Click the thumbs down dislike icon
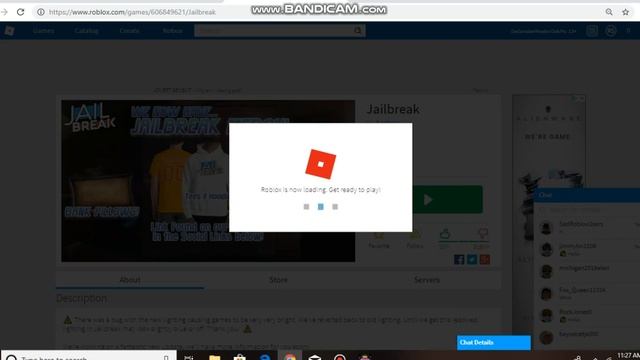This screenshot has height=360, width=640. (x=483, y=233)
